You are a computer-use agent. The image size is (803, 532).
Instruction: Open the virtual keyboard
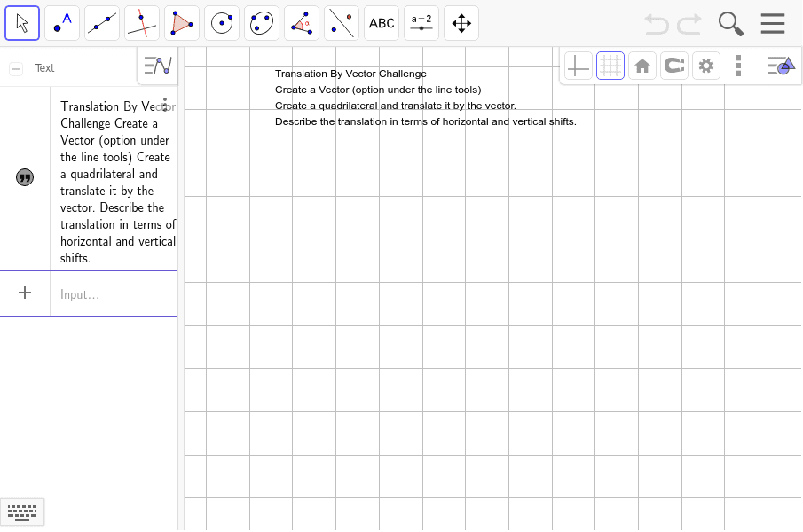[22, 512]
